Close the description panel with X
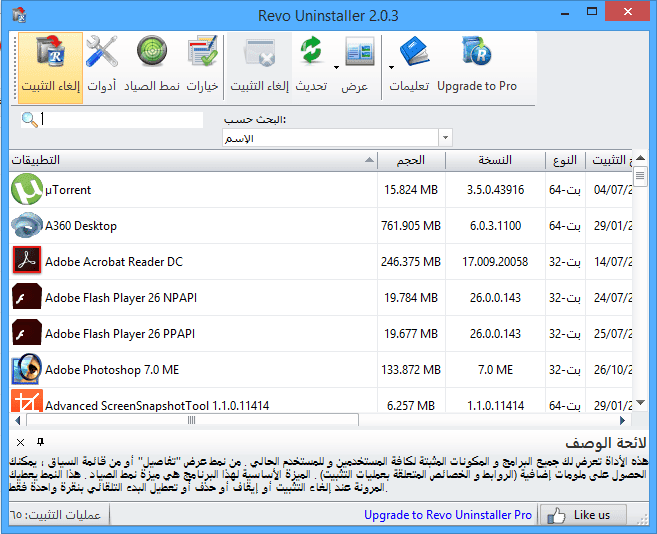This screenshot has height=534, width=657. point(21,442)
